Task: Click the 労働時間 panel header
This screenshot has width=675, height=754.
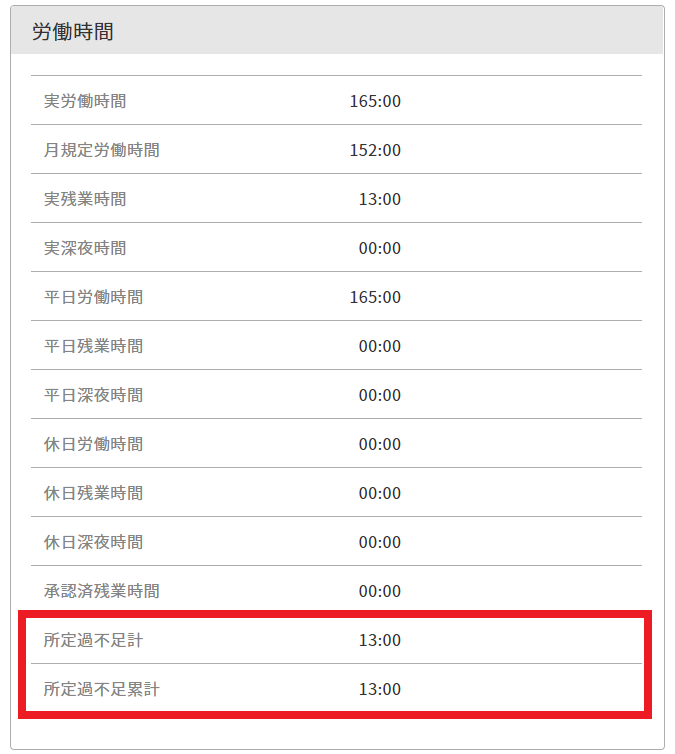Action: click(x=73, y=32)
